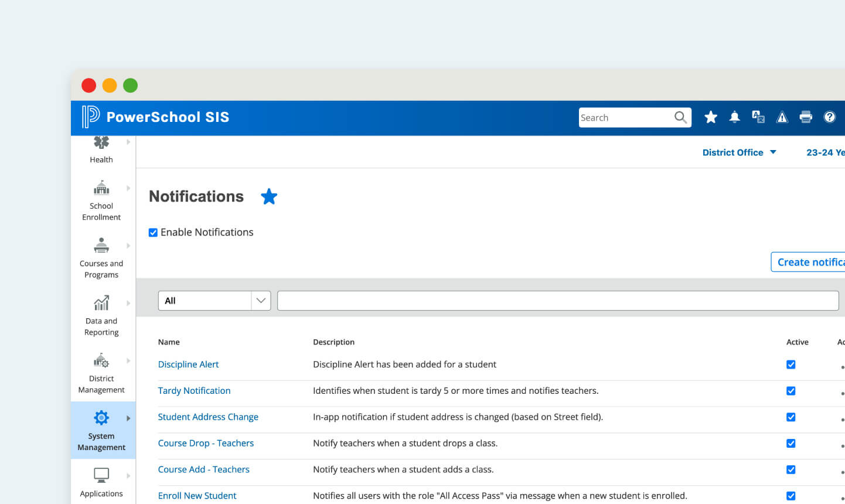
Task: Toggle Active checkbox for Tardy Notification
Action: [791, 391]
